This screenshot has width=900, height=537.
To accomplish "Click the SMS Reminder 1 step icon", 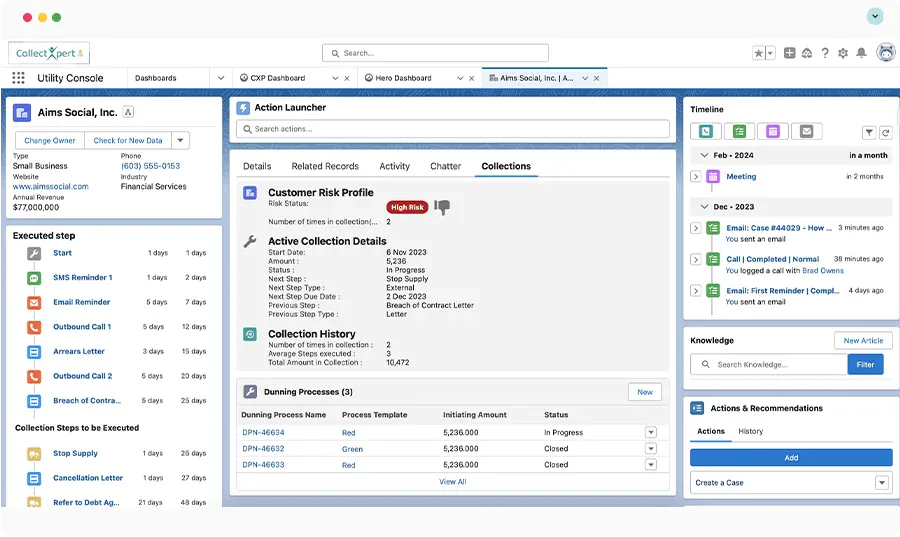I will pos(34,278).
